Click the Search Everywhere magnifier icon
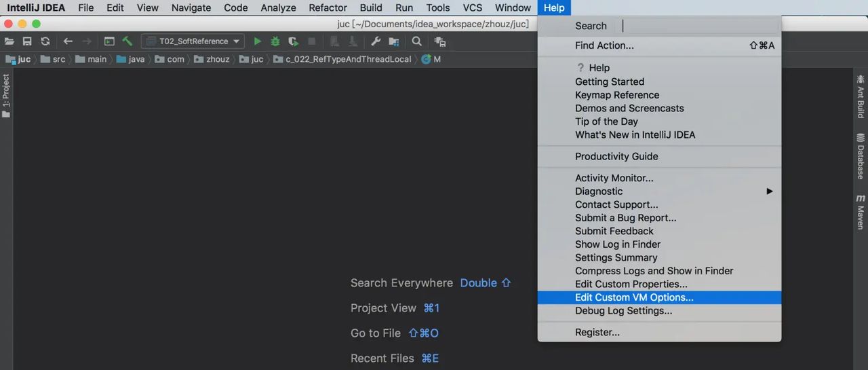 [x=416, y=41]
